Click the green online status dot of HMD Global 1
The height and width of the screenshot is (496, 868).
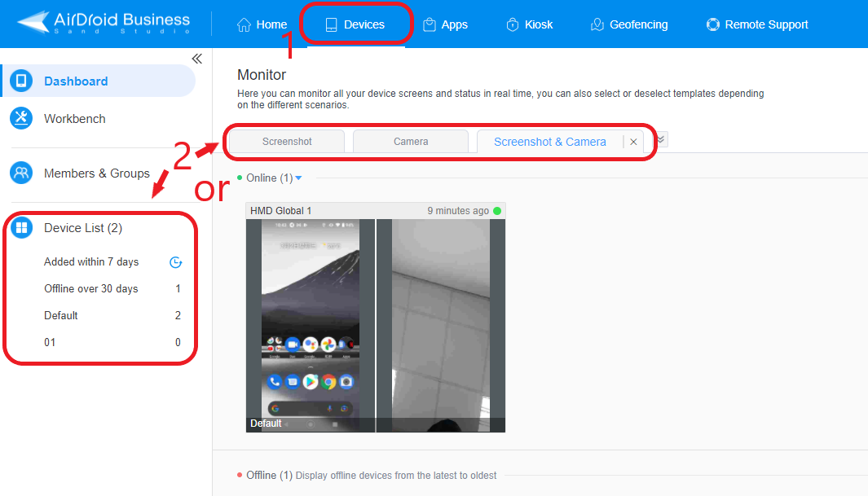coord(497,211)
